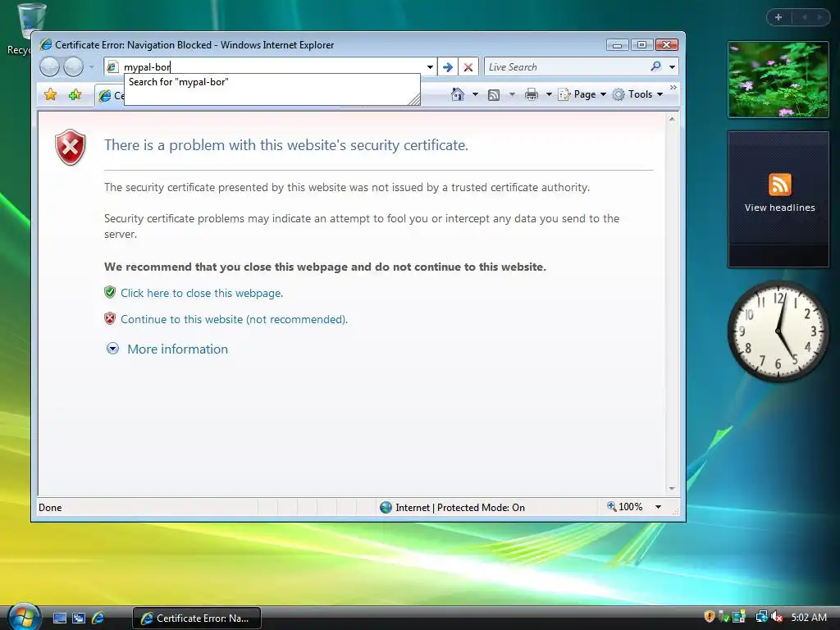Click the large red security error shield

click(71, 148)
